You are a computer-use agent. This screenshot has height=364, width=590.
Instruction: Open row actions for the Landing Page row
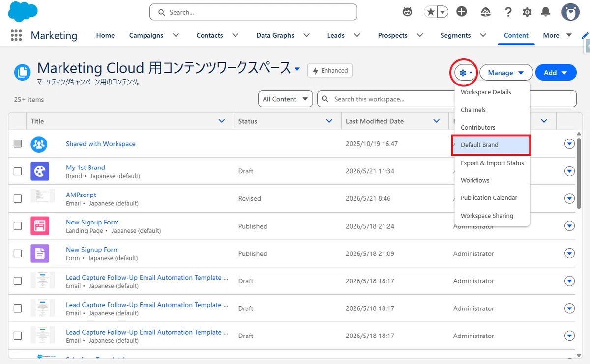click(570, 226)
